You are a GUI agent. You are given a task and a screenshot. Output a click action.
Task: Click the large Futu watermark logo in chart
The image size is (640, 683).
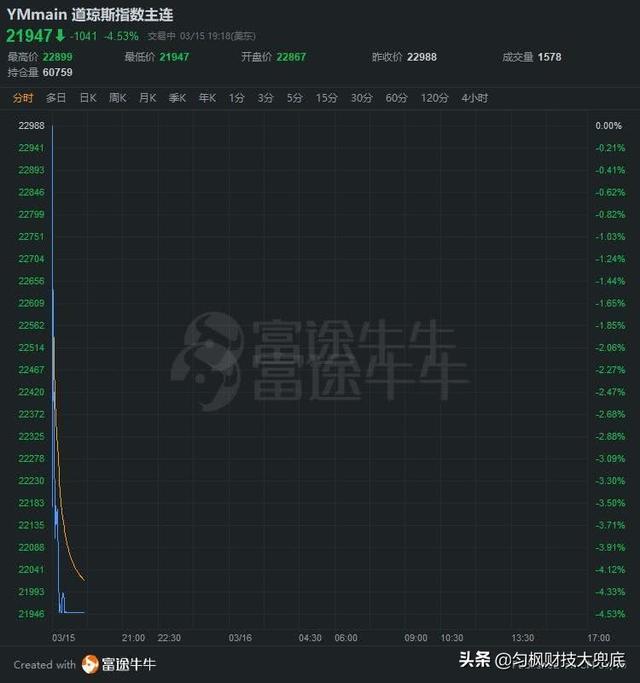pos(206,360)
